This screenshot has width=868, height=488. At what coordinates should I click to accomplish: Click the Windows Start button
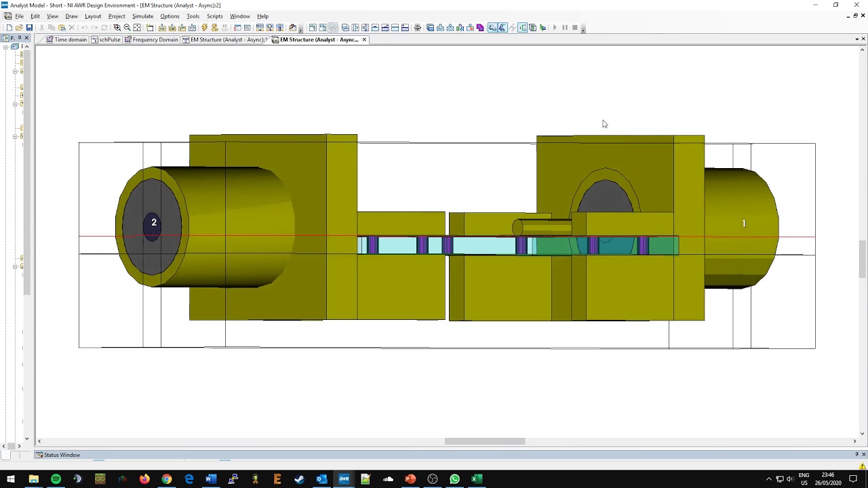[11, 479]
